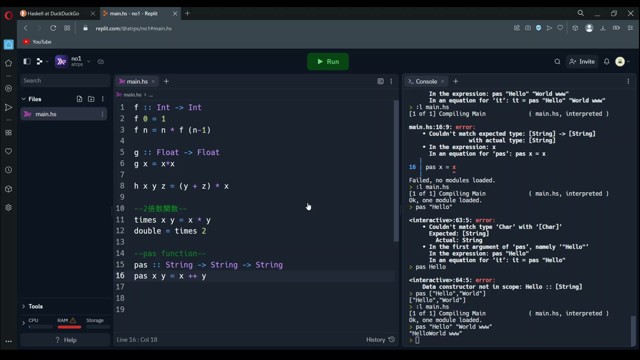This screenshot has width=640, height=360.
Task: Open the notifications bell icon
Action: point(607,62)
